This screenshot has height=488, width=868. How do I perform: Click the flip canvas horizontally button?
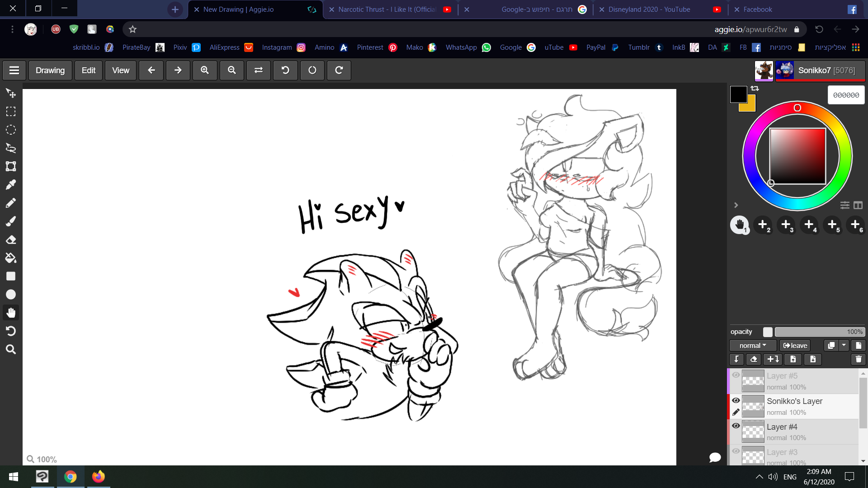(x=259, y=70)
